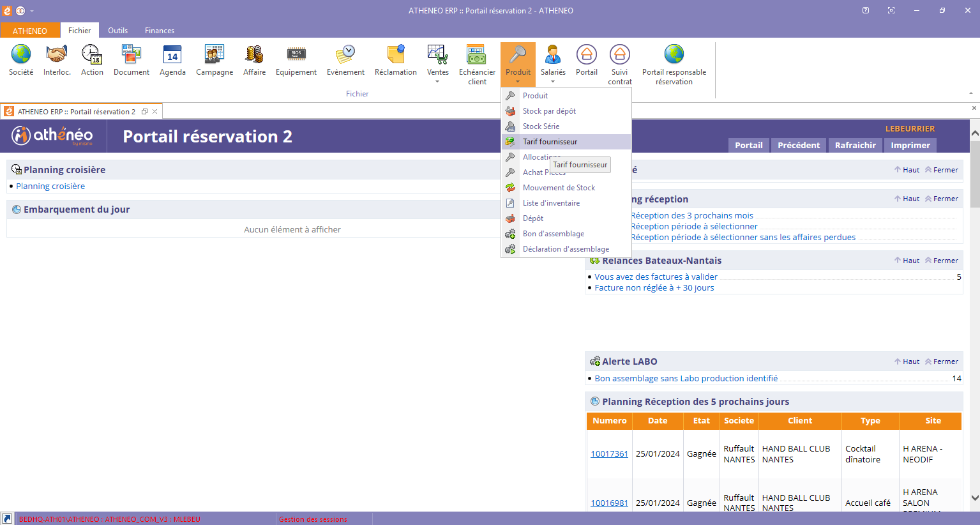Go to top via Haut in Alerte LABO
Image resolution: width=980 pixels, height=525 pixels.
tap(907, 361)
